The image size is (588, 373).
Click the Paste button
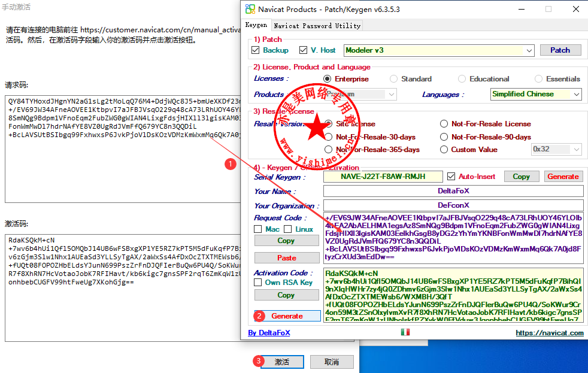pyautogui.click(x=287, y=258)
